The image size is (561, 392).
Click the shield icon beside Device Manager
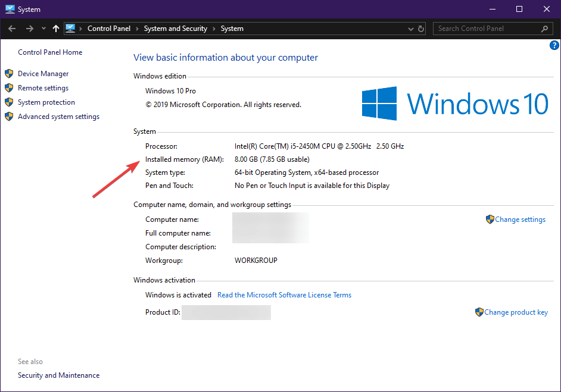tap(9, 74)
